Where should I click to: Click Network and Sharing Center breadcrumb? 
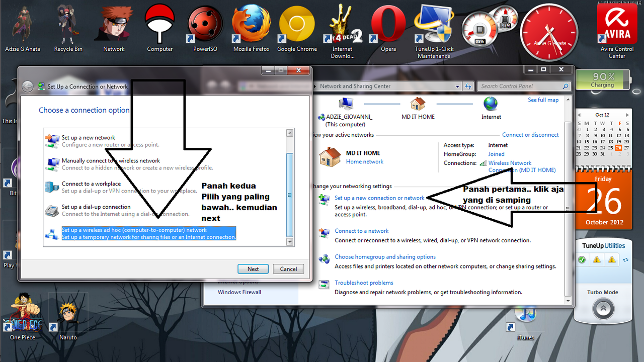tap(355, 86)
